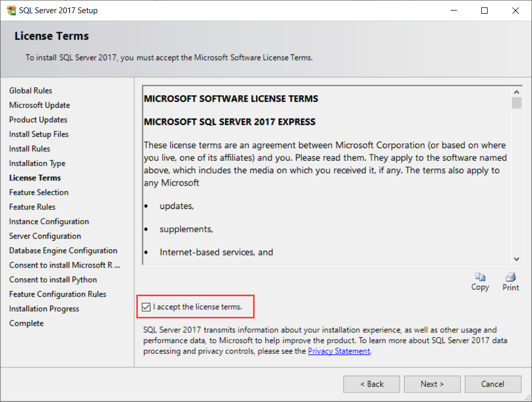Select the Global Rules step
This screenshot has width=532, height=402.
coord(31,90)
